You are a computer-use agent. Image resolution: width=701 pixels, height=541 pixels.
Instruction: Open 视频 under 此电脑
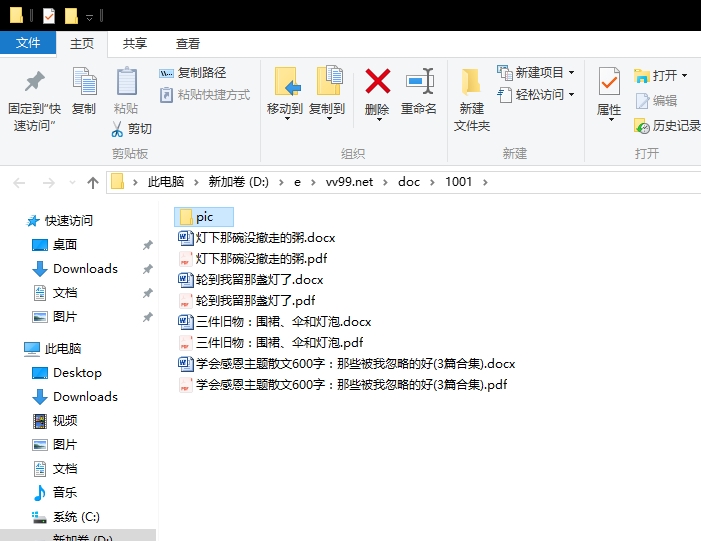[x=55, y=421]
